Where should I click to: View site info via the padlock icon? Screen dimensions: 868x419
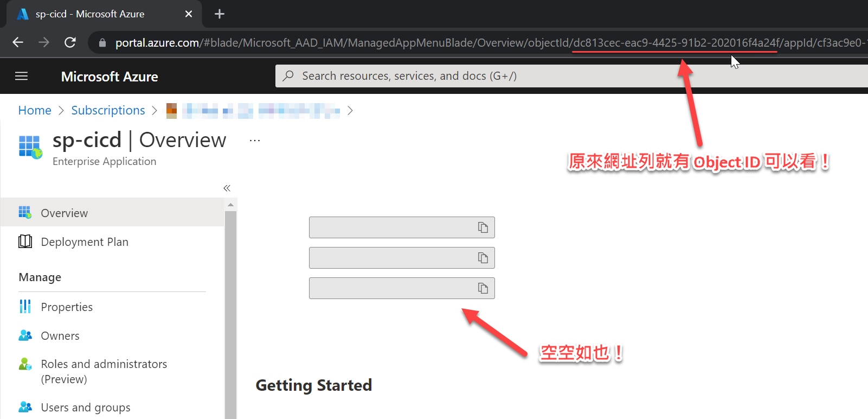(x=102, y=42)
